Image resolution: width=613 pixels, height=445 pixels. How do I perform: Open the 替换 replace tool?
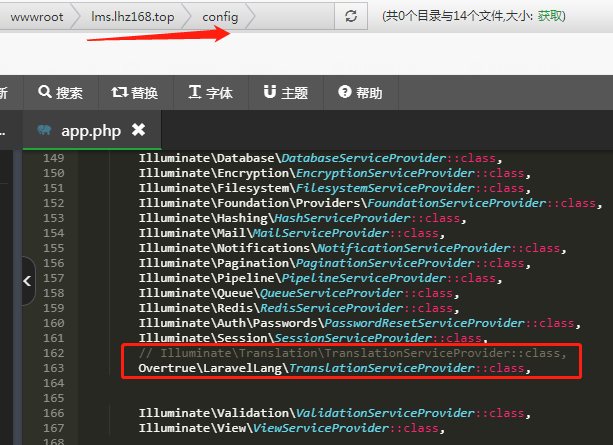pyautogui.click(x=135, y=93)
